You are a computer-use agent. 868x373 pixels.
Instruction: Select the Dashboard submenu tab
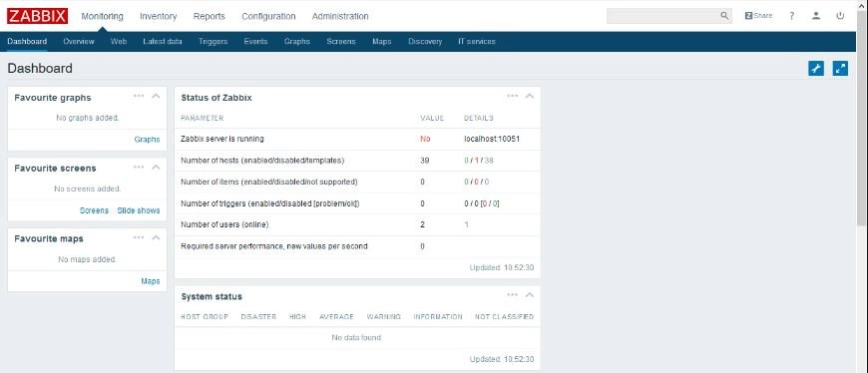tap(27, 42)
